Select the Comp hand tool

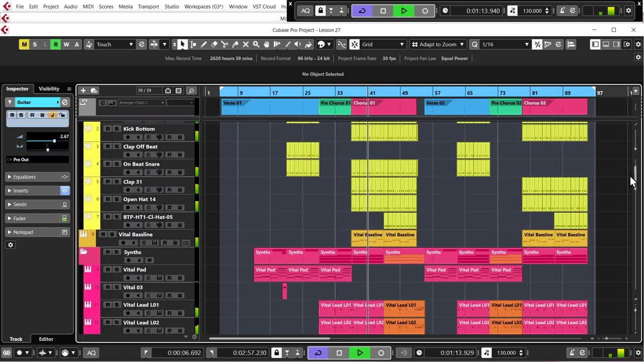[267, 44]
